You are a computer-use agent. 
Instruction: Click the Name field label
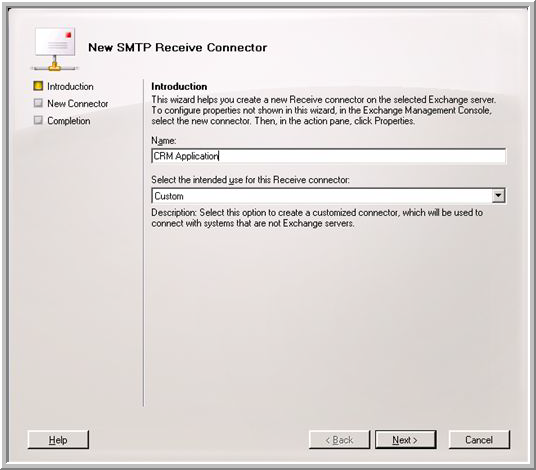pos(164,140)
